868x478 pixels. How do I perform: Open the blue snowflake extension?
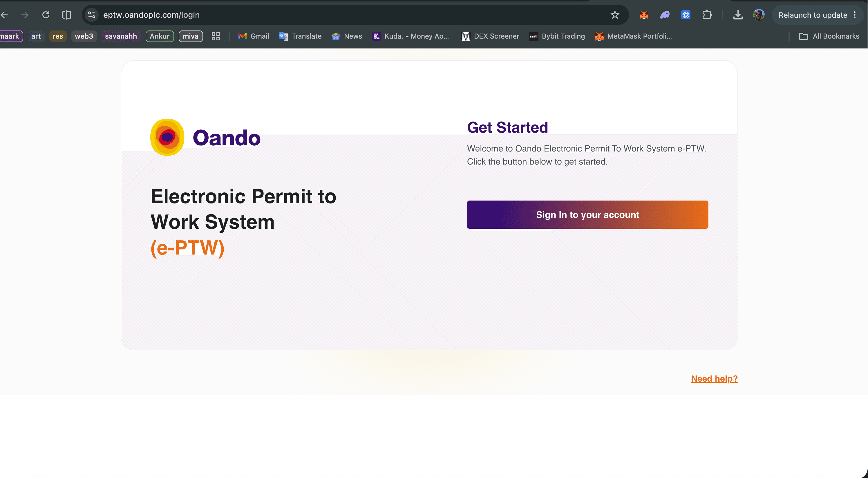(686, 15)
